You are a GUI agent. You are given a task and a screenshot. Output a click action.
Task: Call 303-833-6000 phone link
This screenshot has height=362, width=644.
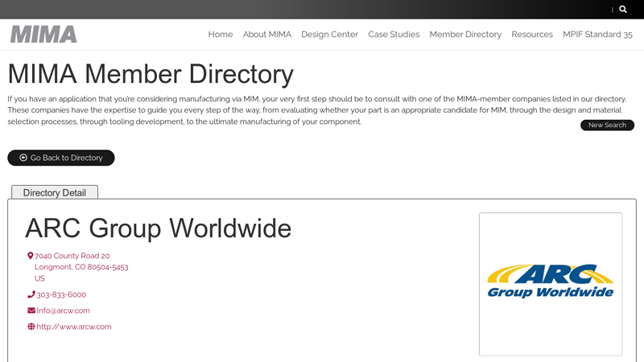tap(61, 294)
